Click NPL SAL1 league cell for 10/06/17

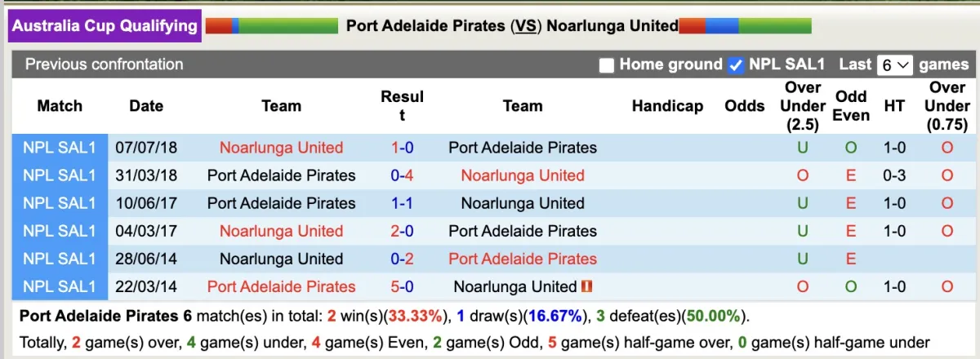pyautogui.click(x=60, y=203)
